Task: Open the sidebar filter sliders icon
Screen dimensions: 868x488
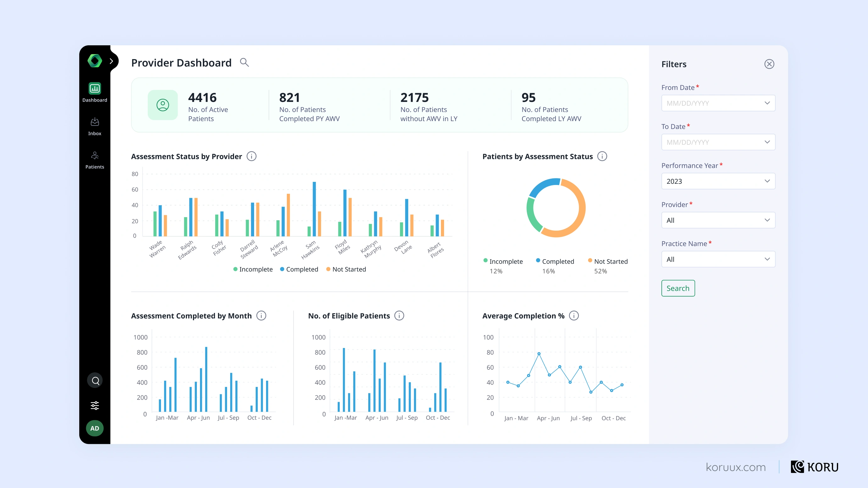Action: tap(95, 406)
